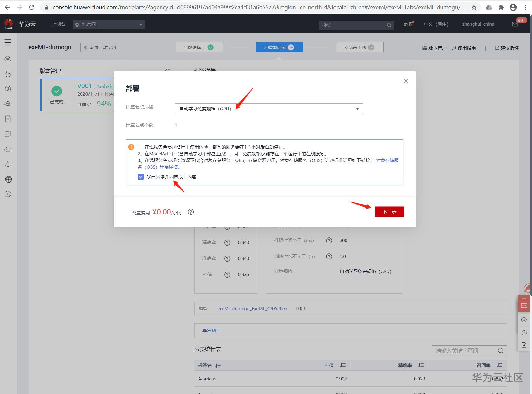The height and width of the screenshot is (394, 532).
Task: Click the globe icon in left sidebar
Action: pyautogui.click(x=8, y=180)
